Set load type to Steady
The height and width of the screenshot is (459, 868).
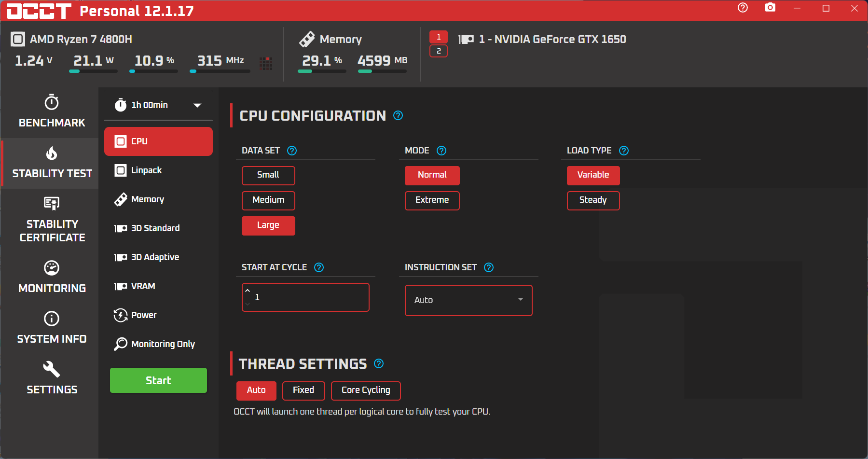(593, 200)
